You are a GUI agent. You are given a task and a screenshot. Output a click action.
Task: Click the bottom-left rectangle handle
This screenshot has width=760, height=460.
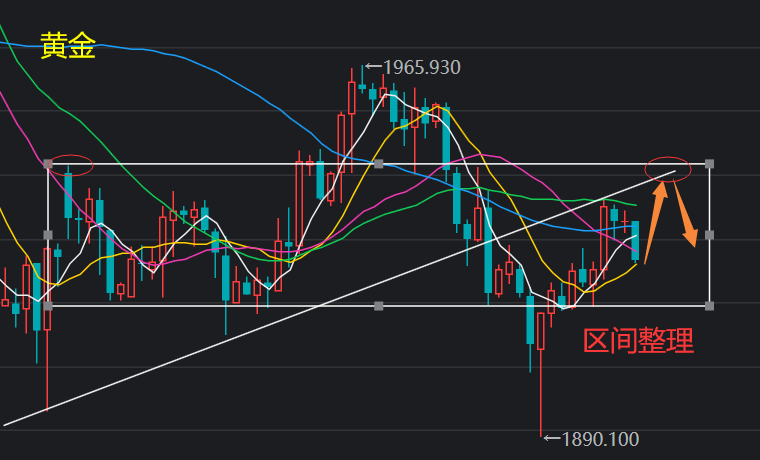(x=48, y=305)
